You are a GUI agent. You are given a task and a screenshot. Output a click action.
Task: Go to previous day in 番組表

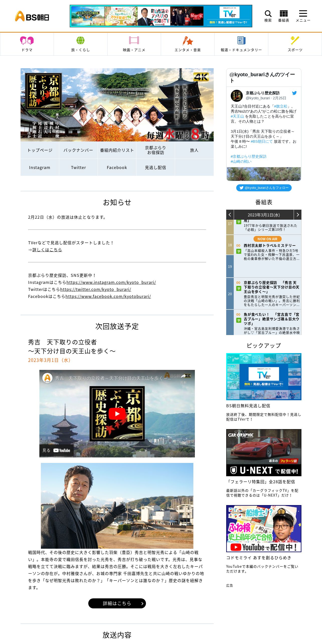tap(230, 215)
